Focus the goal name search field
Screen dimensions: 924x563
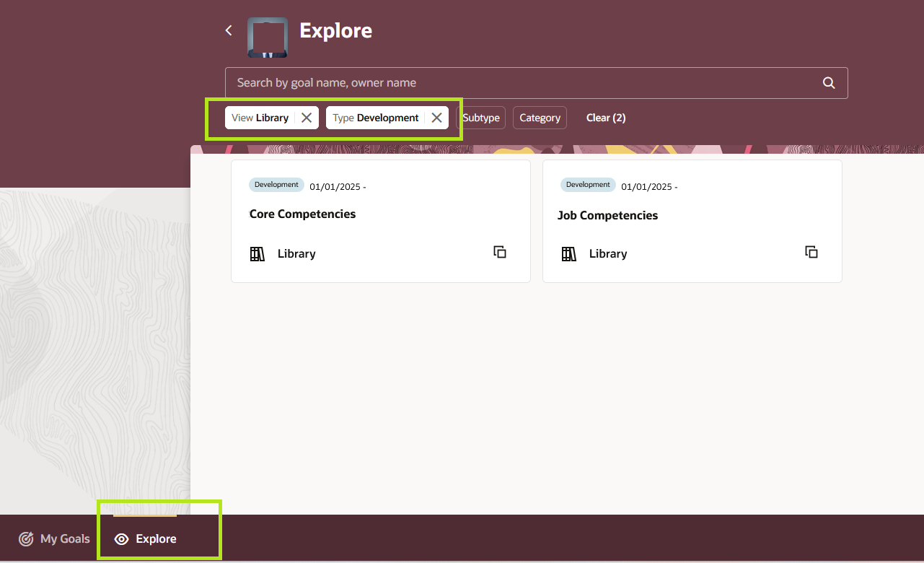536,83
